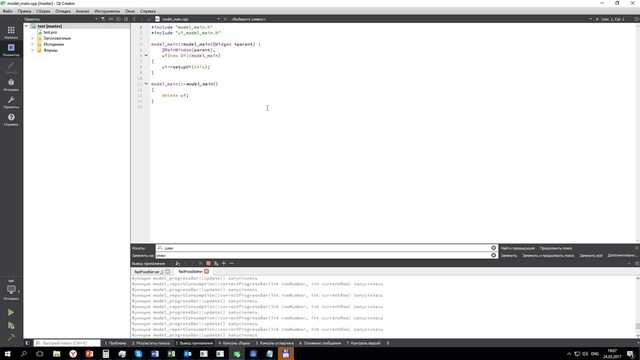Switch to the Editor (Редактор) mode

[11, 50]
